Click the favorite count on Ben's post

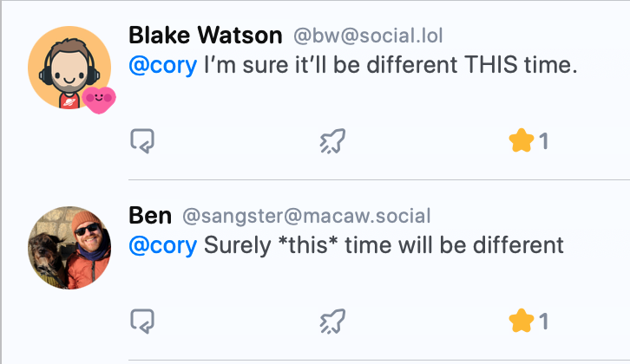coord(543,322)
